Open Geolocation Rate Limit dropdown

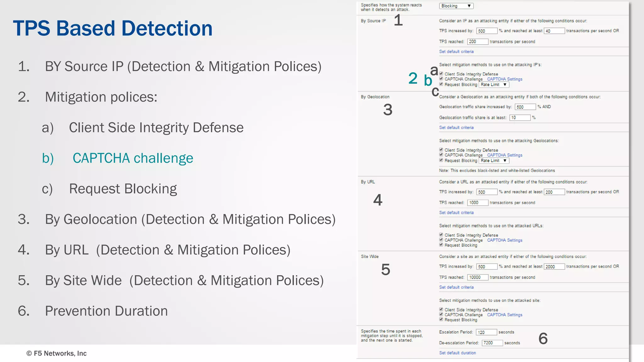point(494,161)
